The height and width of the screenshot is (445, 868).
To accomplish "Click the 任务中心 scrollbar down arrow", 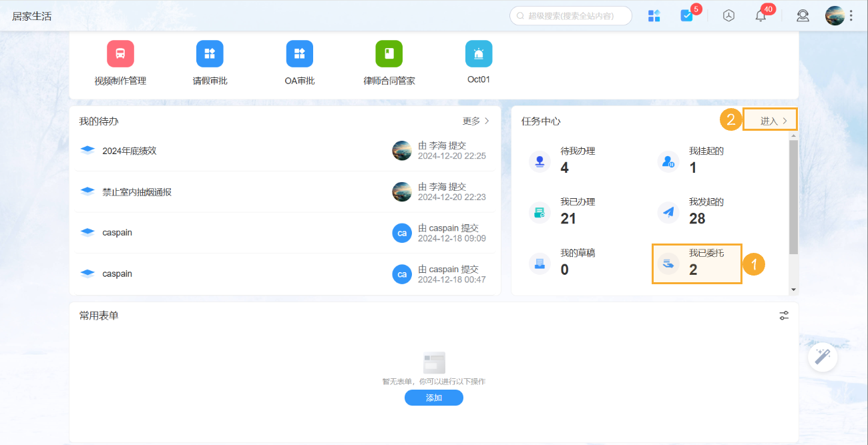I will tap(793, 290).
